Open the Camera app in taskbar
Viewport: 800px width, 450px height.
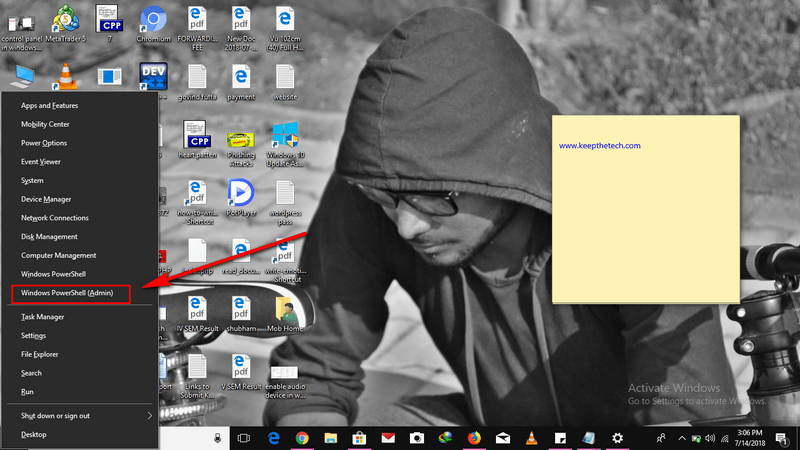(x=416, y=438)
